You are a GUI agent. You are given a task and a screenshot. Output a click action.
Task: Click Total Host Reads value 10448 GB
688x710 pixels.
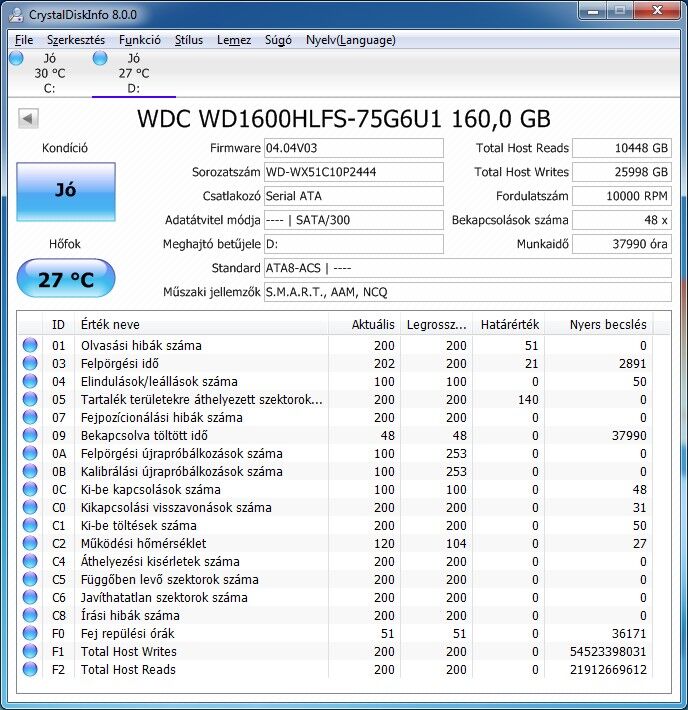[x=622, y=148]
